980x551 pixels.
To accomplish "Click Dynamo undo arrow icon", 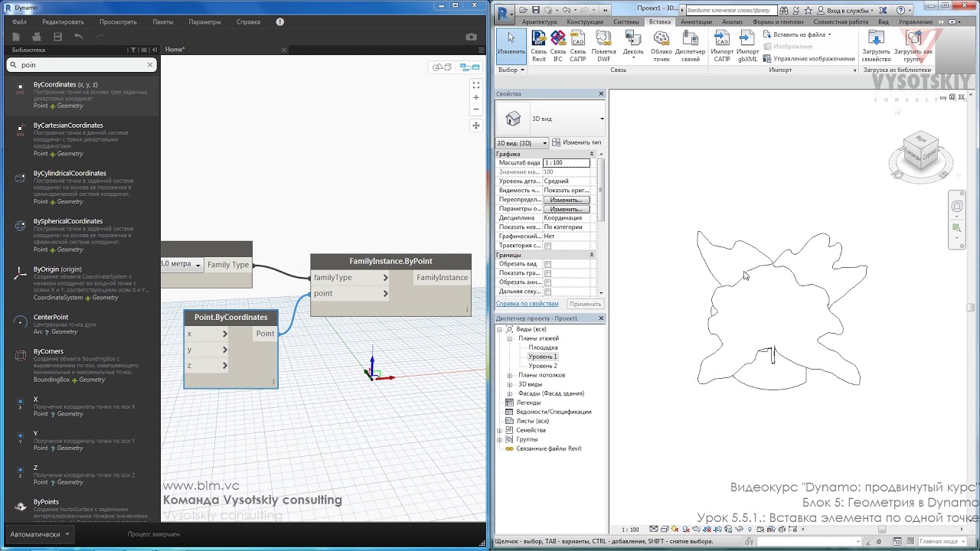I will 78,37.
